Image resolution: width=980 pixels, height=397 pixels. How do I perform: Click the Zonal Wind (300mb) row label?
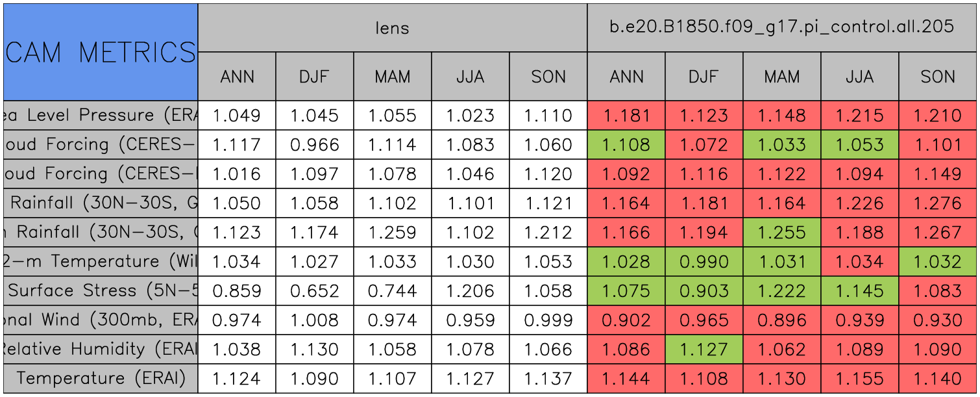(101, 320)
